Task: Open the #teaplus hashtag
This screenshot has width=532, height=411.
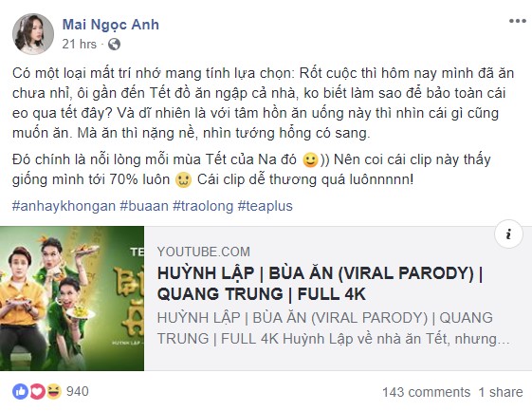Action: point(265,206)
